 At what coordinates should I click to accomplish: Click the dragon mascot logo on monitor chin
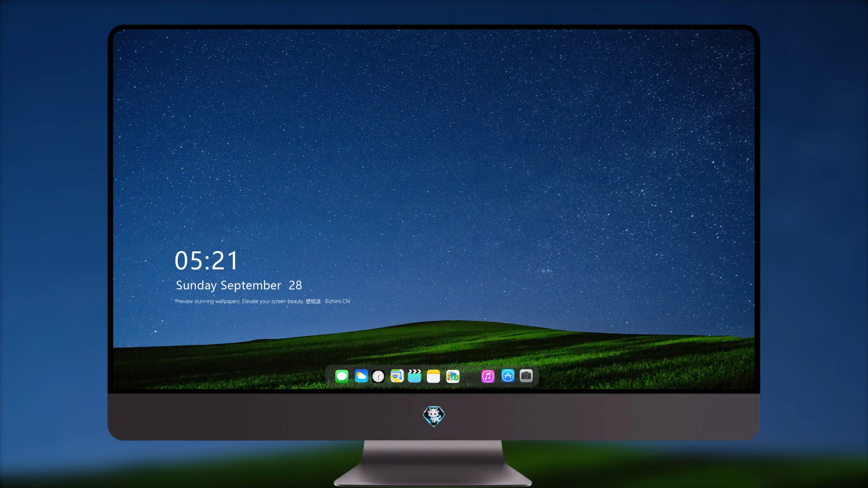pyautogui.click(x=434, y=416)
